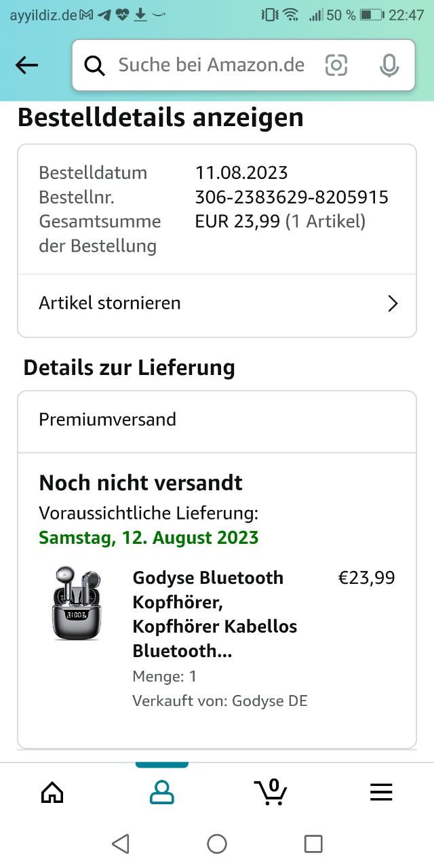This screenshot has width=434, height=868.
Task: Tap Samstag, 12. August 2023 delivery date
Action: 149,538
